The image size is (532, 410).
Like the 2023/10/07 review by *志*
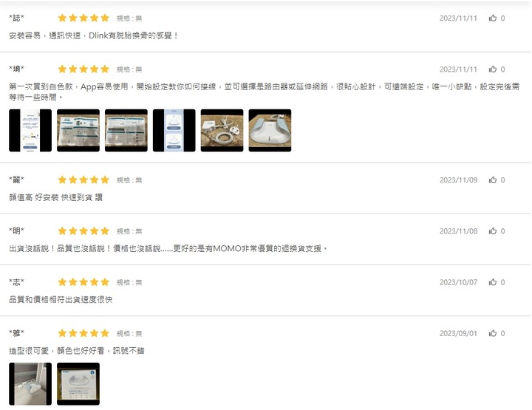click(x=493, y=282)
